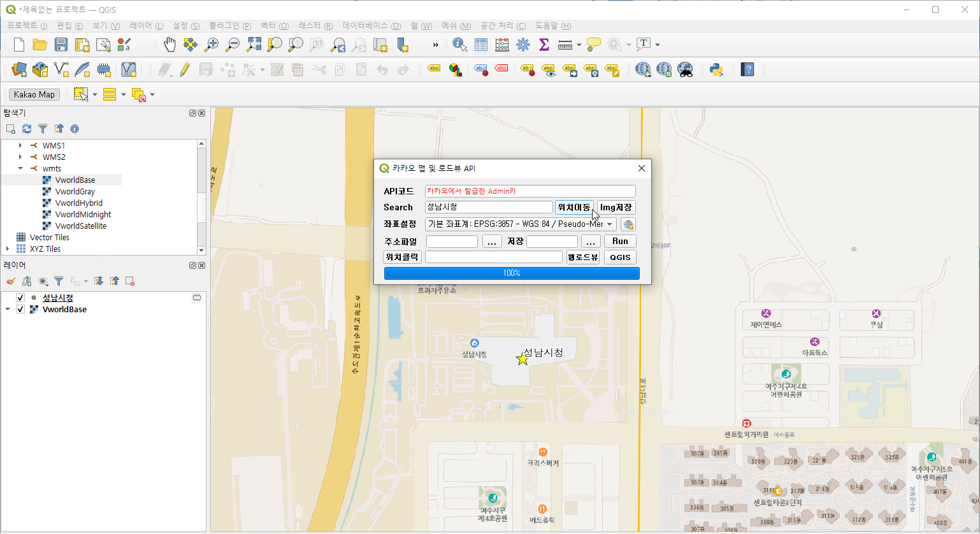Click the Toggle Editing pencil icon
980x534 pixels.
[185, 69]
